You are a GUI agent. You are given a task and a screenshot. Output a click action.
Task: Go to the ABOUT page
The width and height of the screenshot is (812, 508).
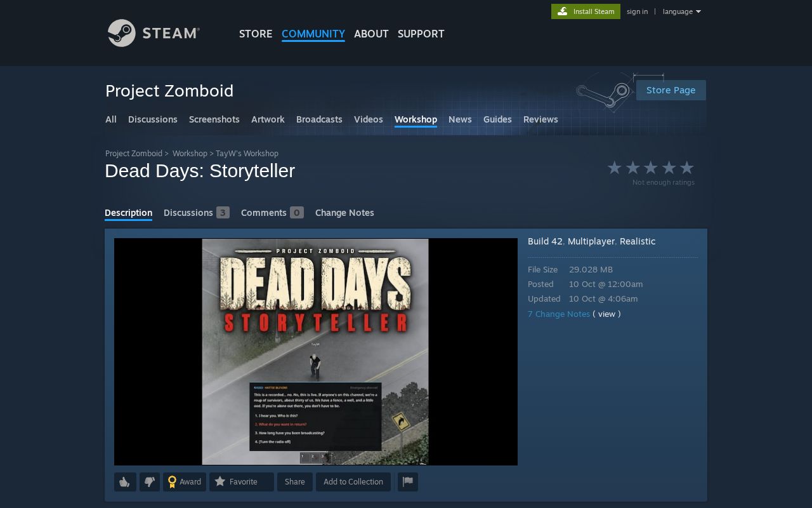click(x=371, y=34)
